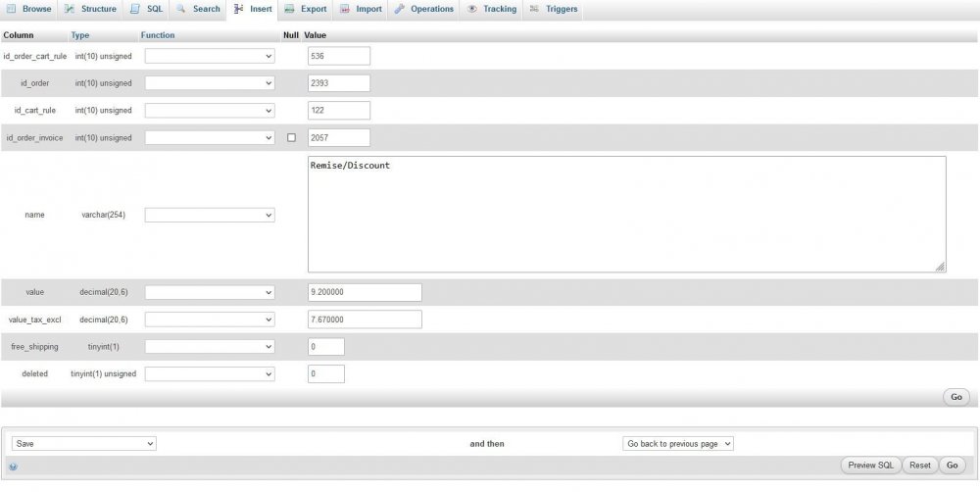Open function dropdown for id_order_invoice
This screenshot has width=980, height=492.
pyautogui.click(x=210, y=137)
